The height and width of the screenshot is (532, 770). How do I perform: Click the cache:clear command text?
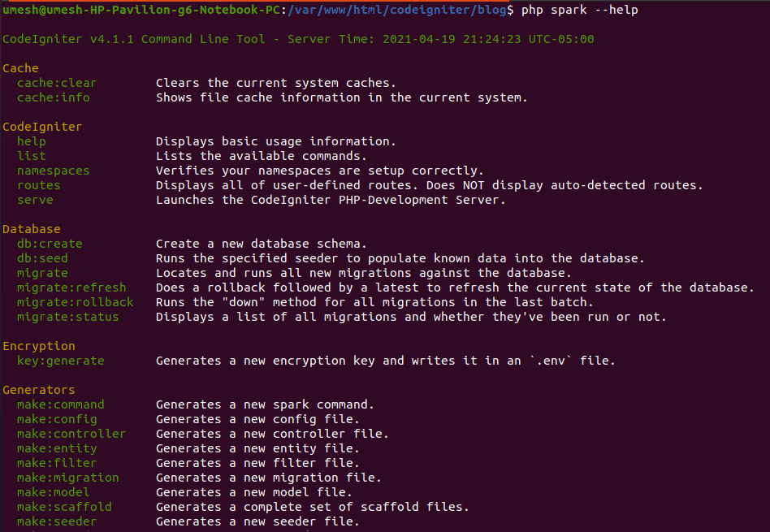coord(57,83)
